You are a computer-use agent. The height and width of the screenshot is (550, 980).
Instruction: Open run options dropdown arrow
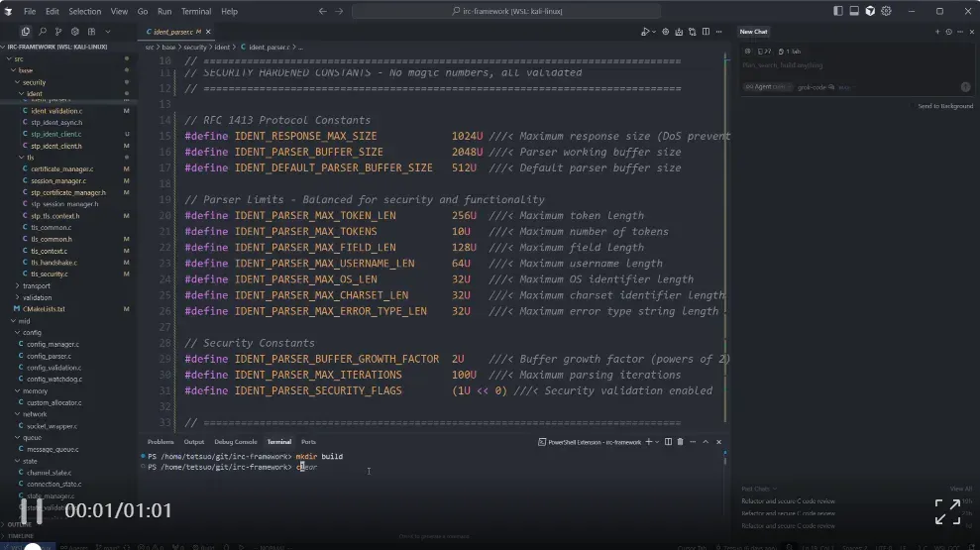point(654,32)
